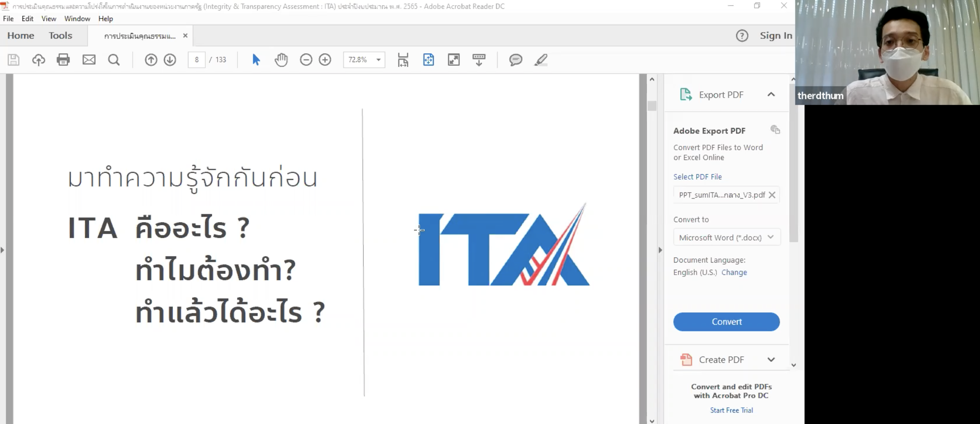The width and height of the screenshot is (980, 424).
Task: Expand the left navigation pane arrow
Action: (3, 250)
